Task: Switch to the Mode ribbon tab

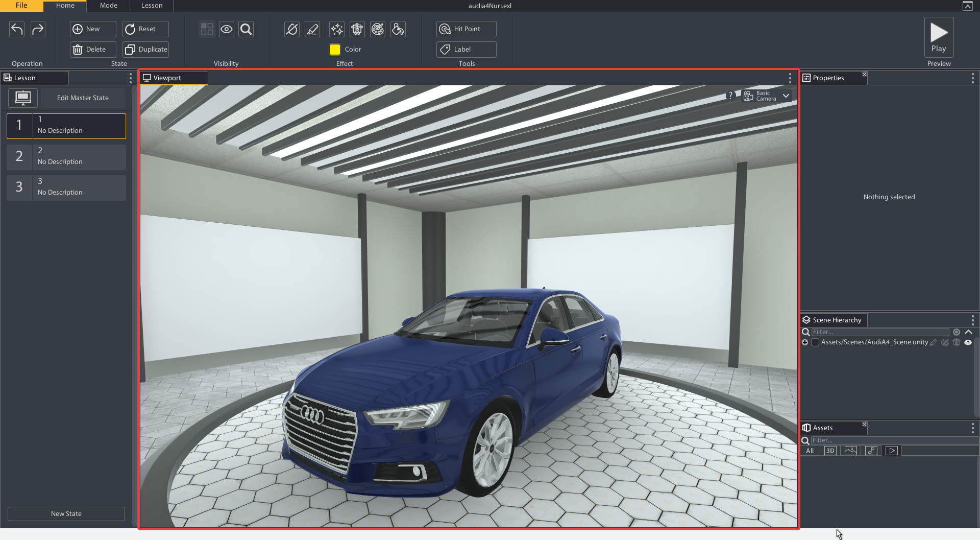Action: pyautogui.click(x=108, y=6)
